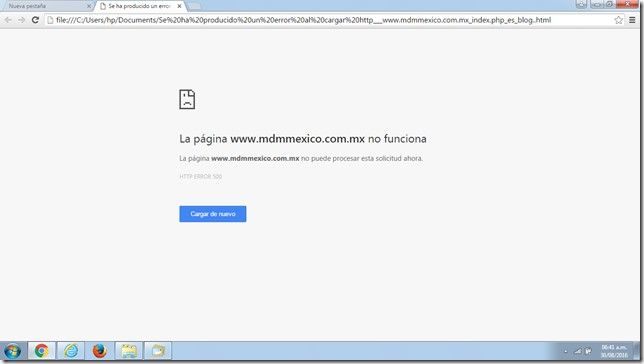
Task: Click the file page icon in address bar
Action: pyautogui.click(x=50, y=20)
